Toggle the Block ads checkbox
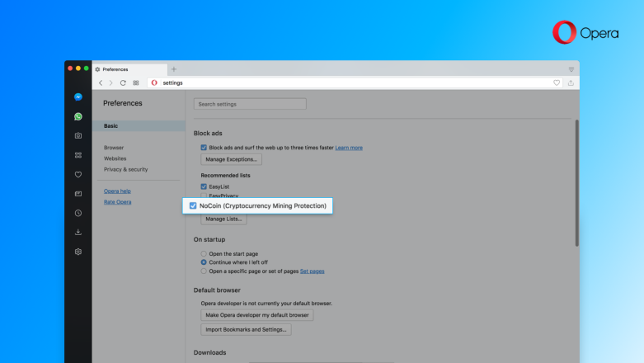 [204, 148]
